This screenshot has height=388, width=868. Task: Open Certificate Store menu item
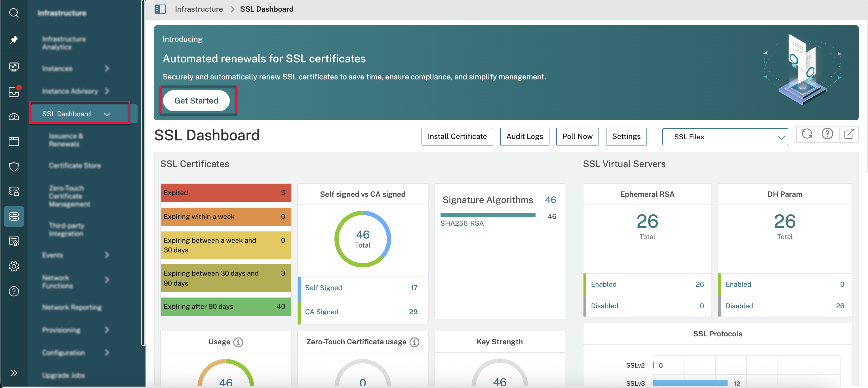point(75,165)
